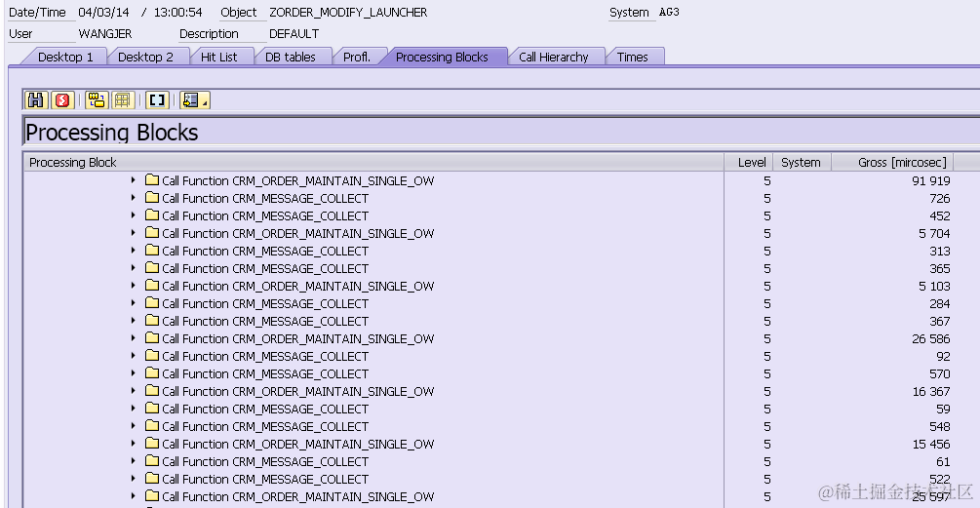Click the gross value 5 704
The height and width of the screenshot is (508, 980).
click(934, 233)
